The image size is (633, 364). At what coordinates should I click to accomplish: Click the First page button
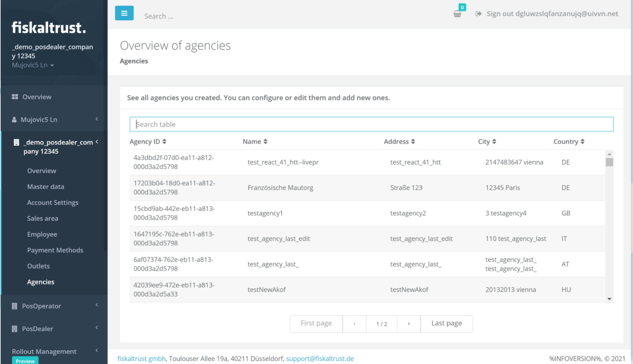(316, 324)
